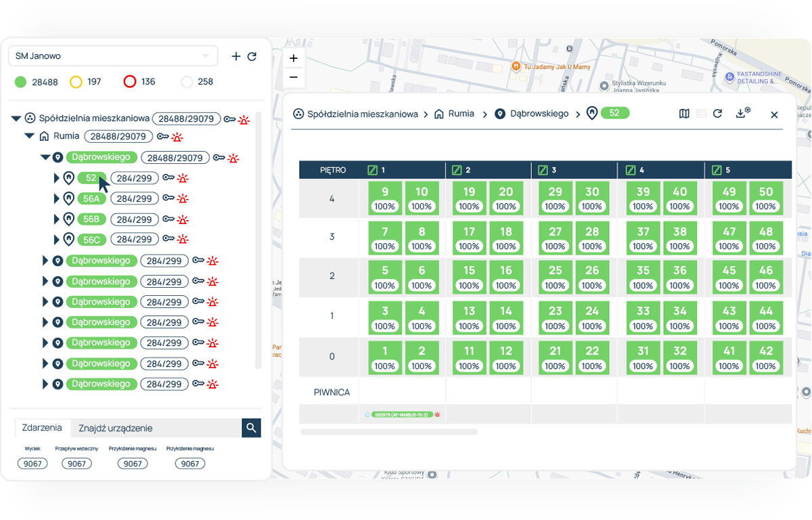Open the Zdarzenia tab
Viewport: 812px width, 520px height.
point(42,428)
